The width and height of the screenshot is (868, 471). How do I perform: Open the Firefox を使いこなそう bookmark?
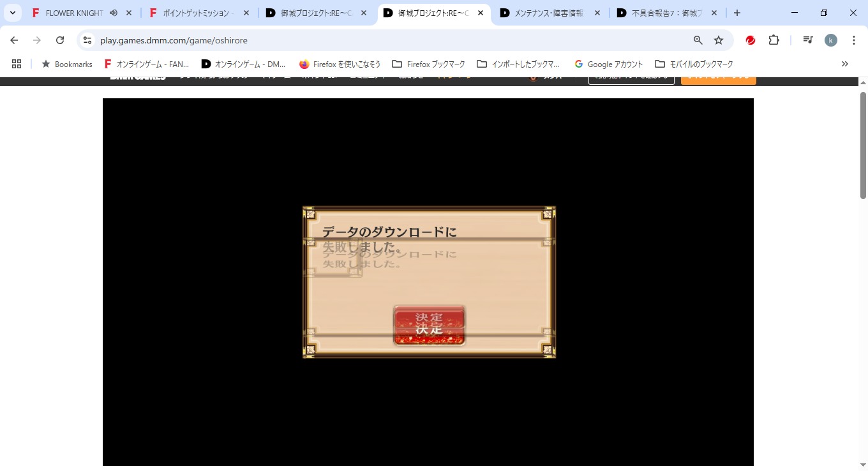[x=340, y=64]
